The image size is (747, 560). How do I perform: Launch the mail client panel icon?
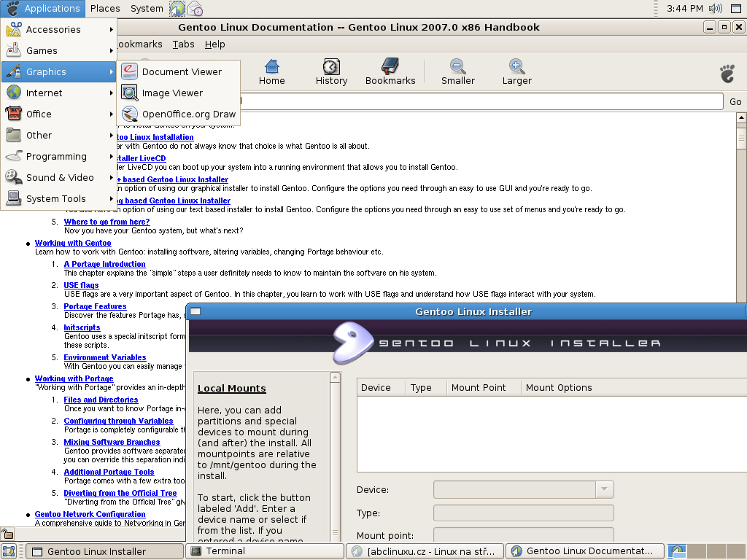[195, 8]
